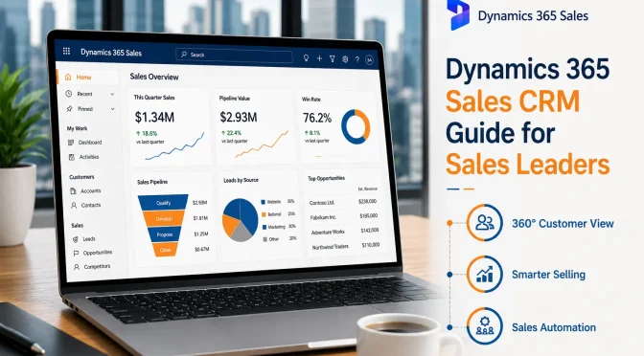Click the Accounts icon in sidebar

tap(73, 190)
